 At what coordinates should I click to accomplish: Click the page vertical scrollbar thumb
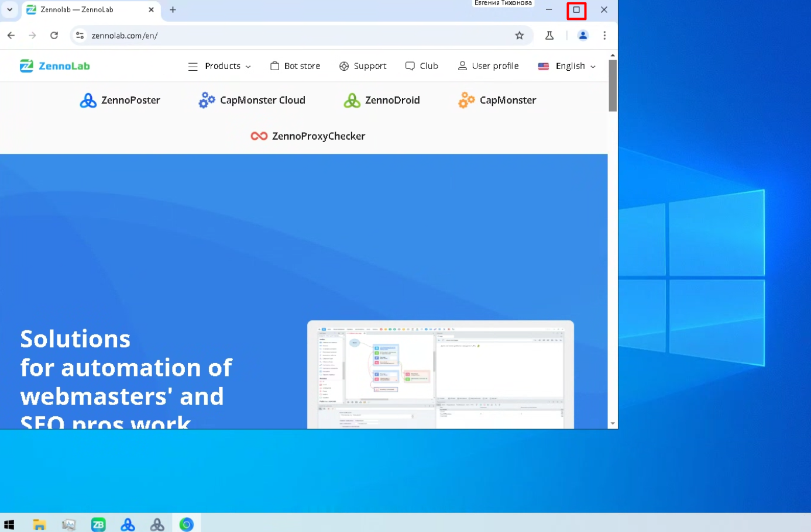tap(613, 85)
